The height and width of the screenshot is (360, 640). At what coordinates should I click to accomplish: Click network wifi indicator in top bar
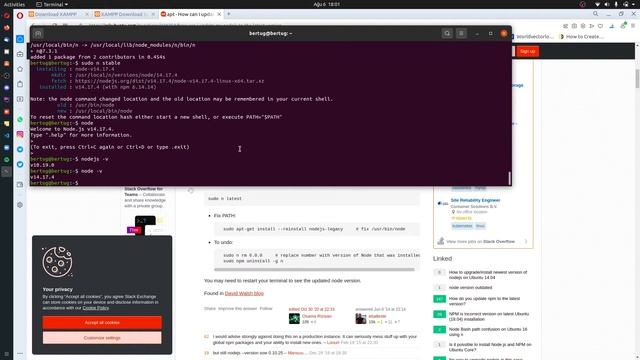[x=598, y=4]
